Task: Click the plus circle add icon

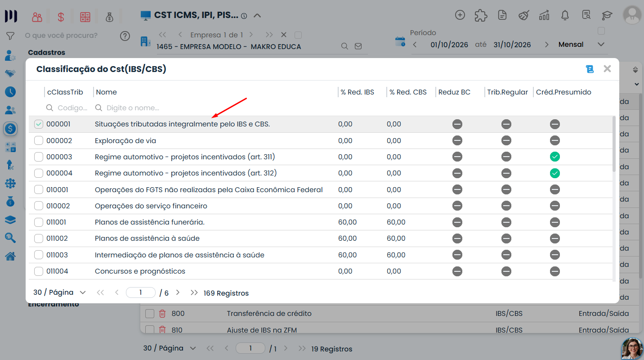Action: tap(460, 15)
